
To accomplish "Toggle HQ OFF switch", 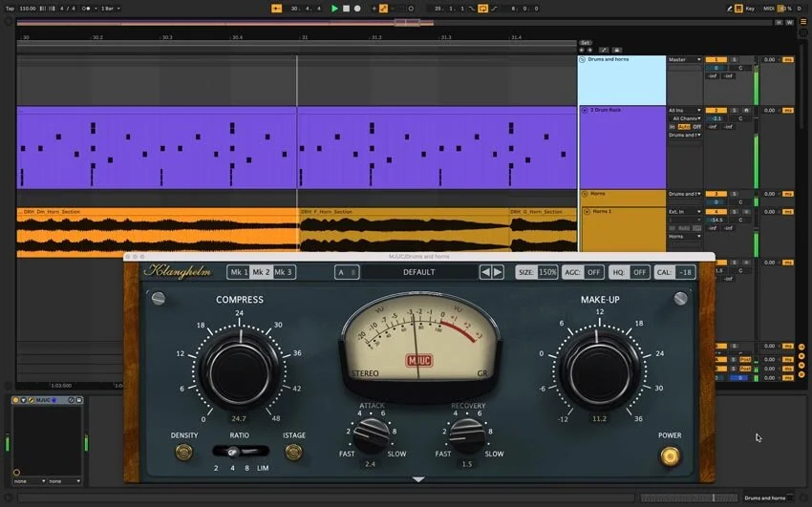I will (x=630, y=272).
